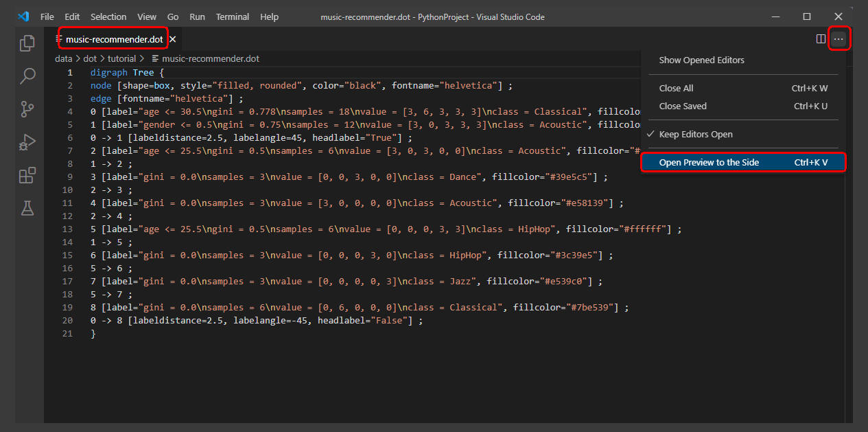Click the '0 -> 8' edge definition line
868x432 pixels.
[257, 320]
